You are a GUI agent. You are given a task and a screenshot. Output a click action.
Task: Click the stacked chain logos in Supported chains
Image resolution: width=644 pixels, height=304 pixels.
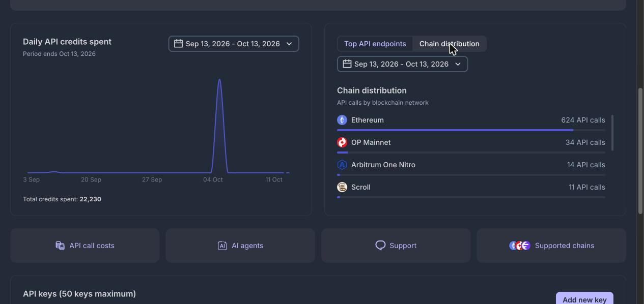click(x=520, y=246)
